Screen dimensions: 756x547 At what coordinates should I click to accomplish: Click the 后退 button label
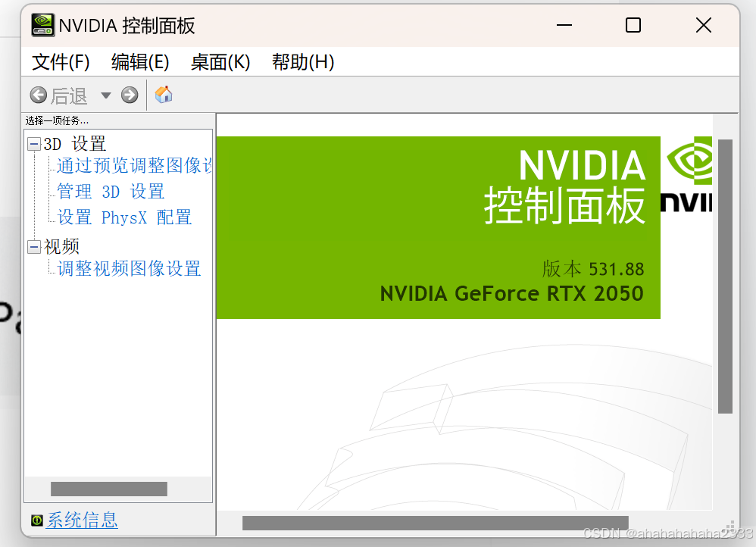coord(69,96)
